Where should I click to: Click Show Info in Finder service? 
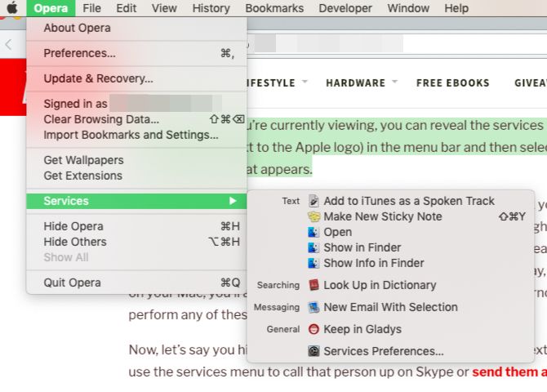pyautogui.click(x=373, y=263)
